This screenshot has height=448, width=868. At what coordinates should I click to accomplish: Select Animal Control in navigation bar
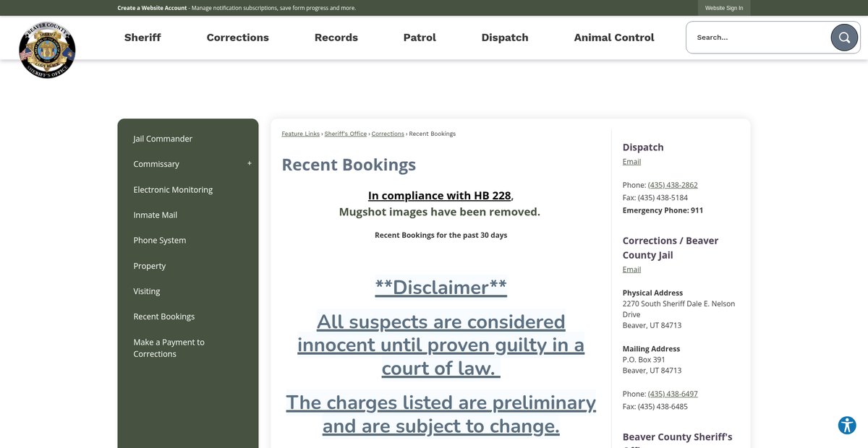(x=613, y=38)
